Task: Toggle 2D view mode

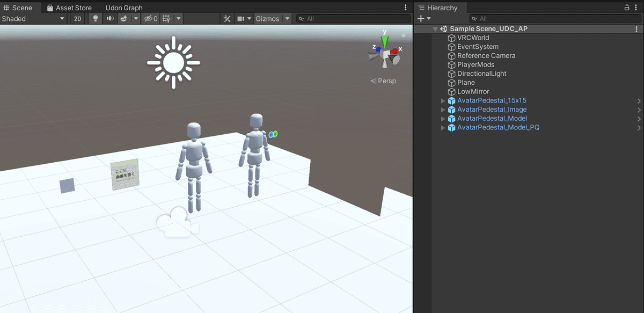Action: click(x=78, y=18)
